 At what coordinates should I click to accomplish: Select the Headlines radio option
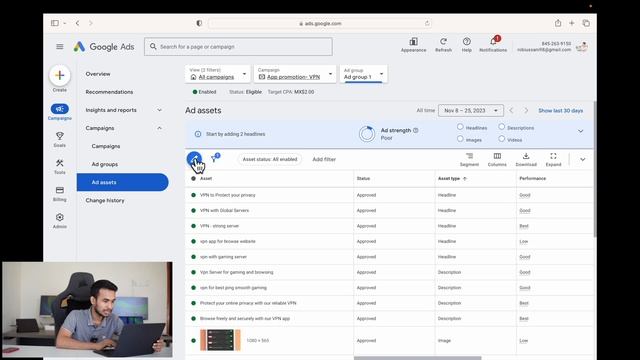pyautogui.click(x=460, y=127)
